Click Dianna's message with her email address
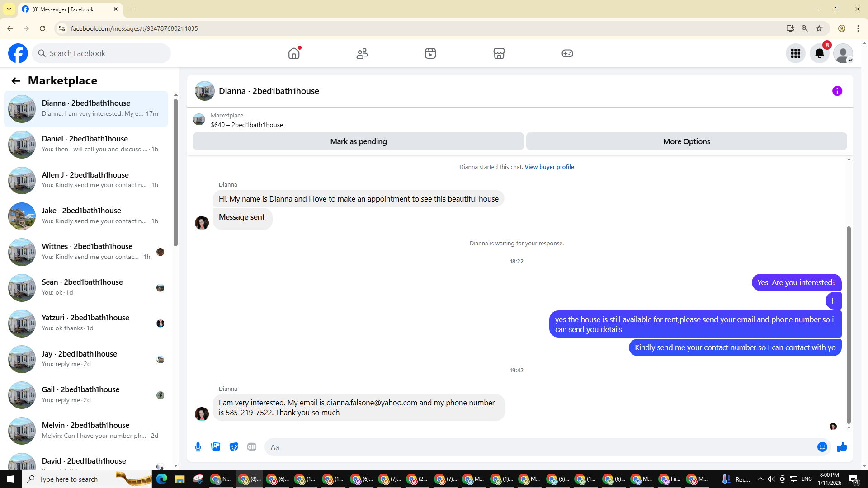This screenshot has width=868, height=488. (x=359, y=408)
